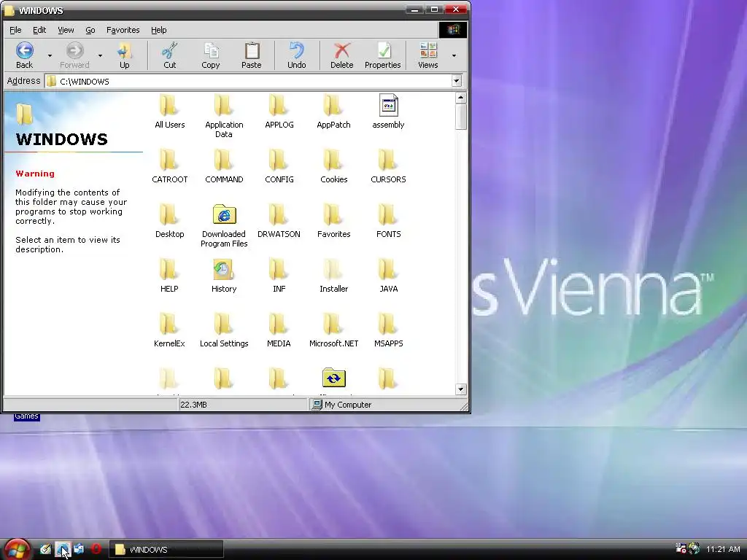The width and height of the screenshot is (747, 560).
Task: Select the HELP folder
Action: [x=169, y=276]
